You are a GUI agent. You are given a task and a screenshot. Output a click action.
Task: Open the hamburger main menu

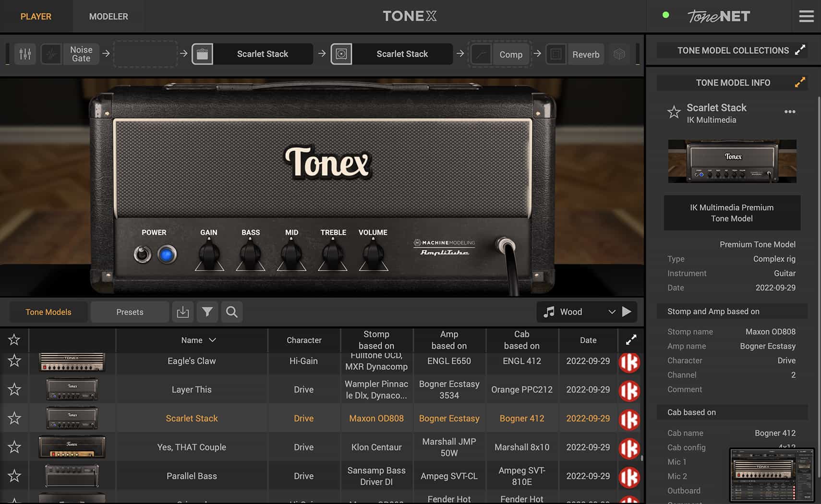[806, 16]
